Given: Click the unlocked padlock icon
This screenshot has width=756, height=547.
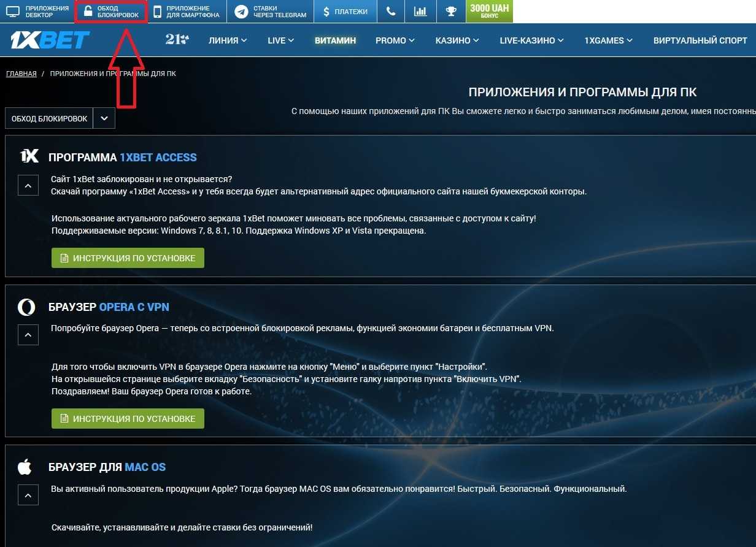Looking at the screenshot, I should click(x=88, y=12).
